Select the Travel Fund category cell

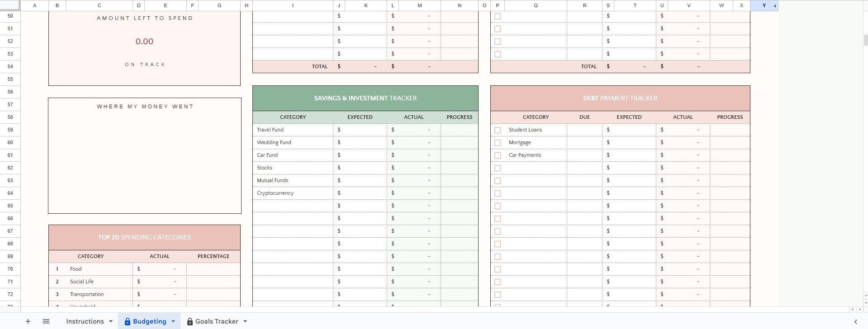click(x=293, y=130)
